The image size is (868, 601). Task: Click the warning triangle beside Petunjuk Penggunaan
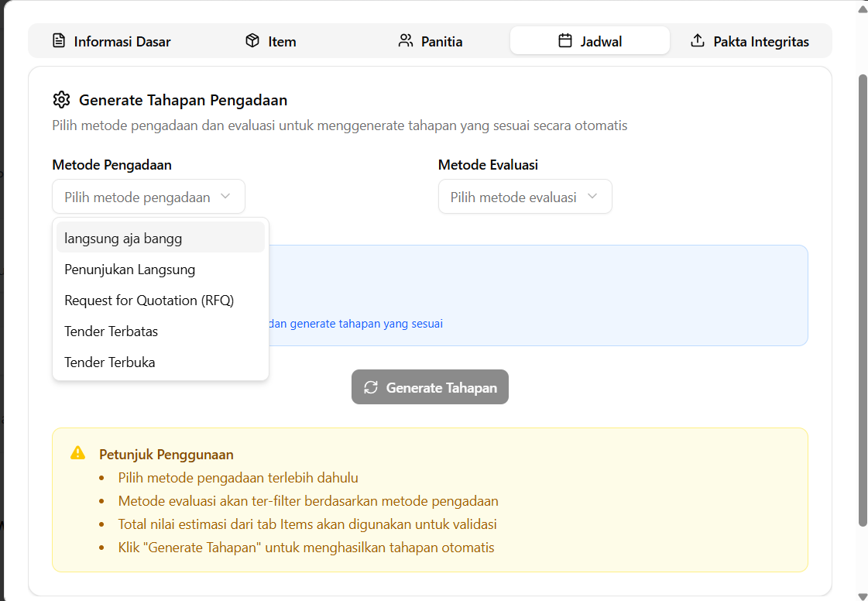coord(77,453)
